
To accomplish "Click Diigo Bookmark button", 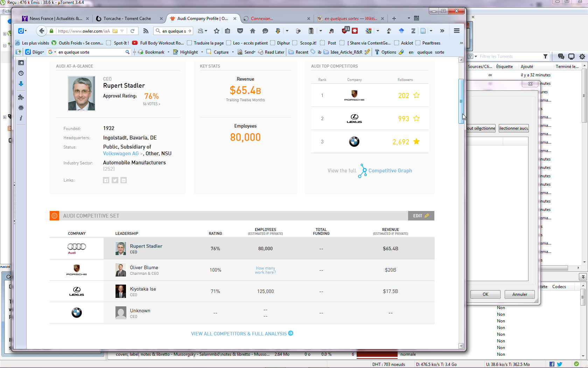I will point(151,52).
